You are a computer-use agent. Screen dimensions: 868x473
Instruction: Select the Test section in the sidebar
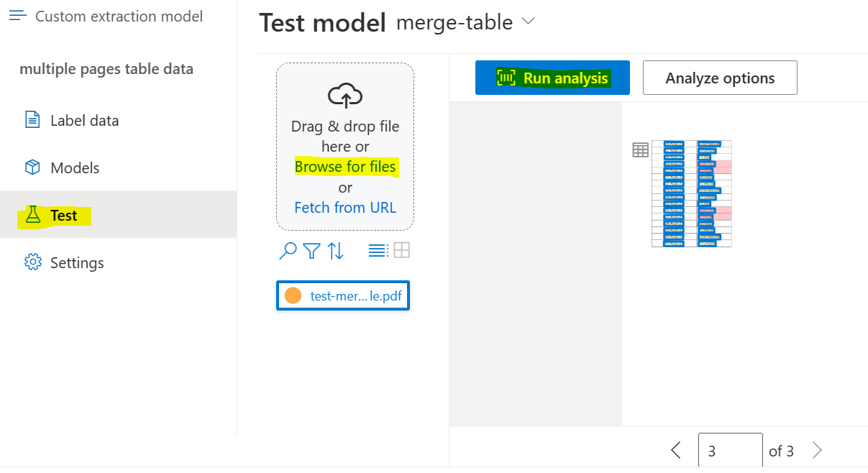pos(64,215)
